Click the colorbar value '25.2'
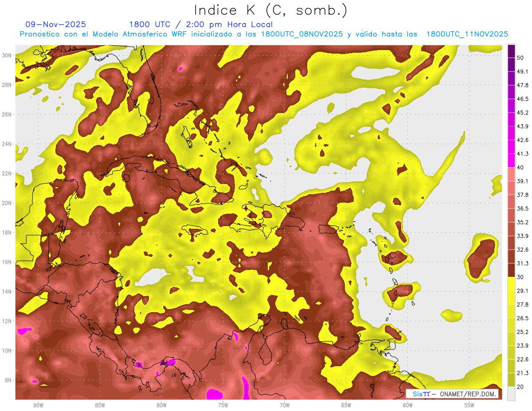This screenshot has width=532, height=411. coord(523,332)
